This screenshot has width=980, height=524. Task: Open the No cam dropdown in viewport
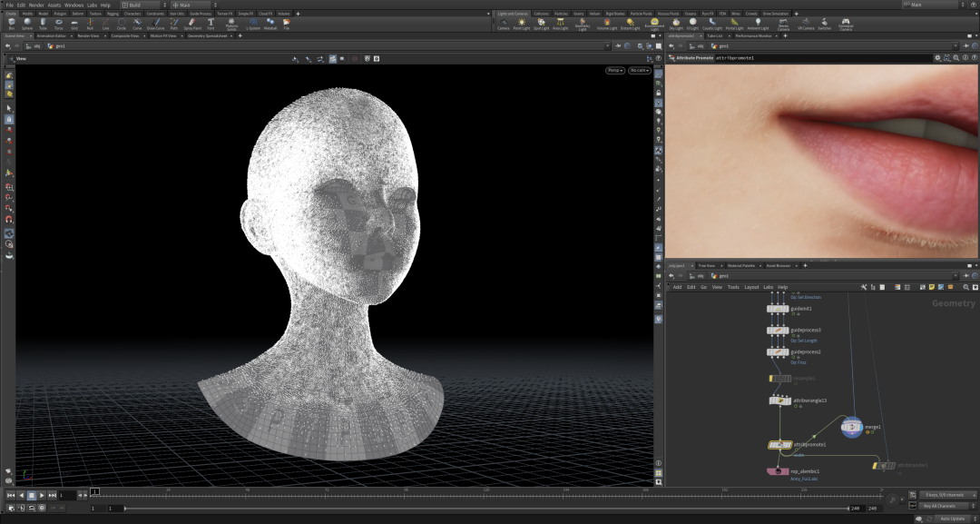coord(640,71)
